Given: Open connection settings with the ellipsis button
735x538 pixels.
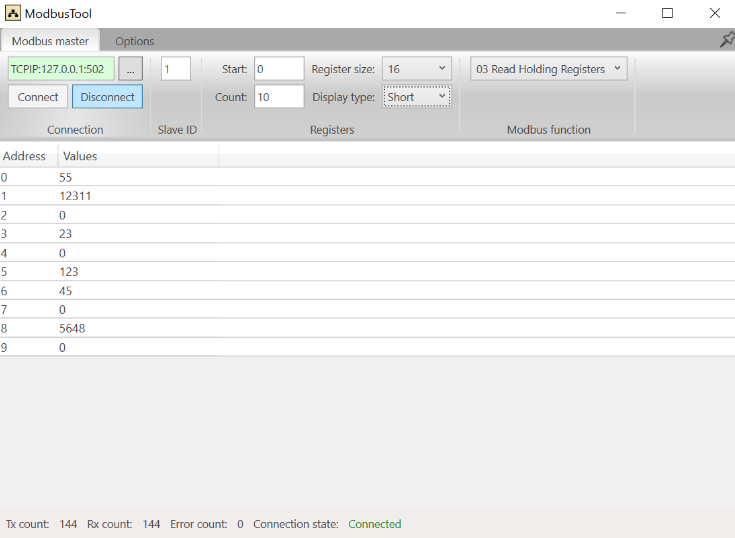Looking at the screenshot, I should (130, 69).
